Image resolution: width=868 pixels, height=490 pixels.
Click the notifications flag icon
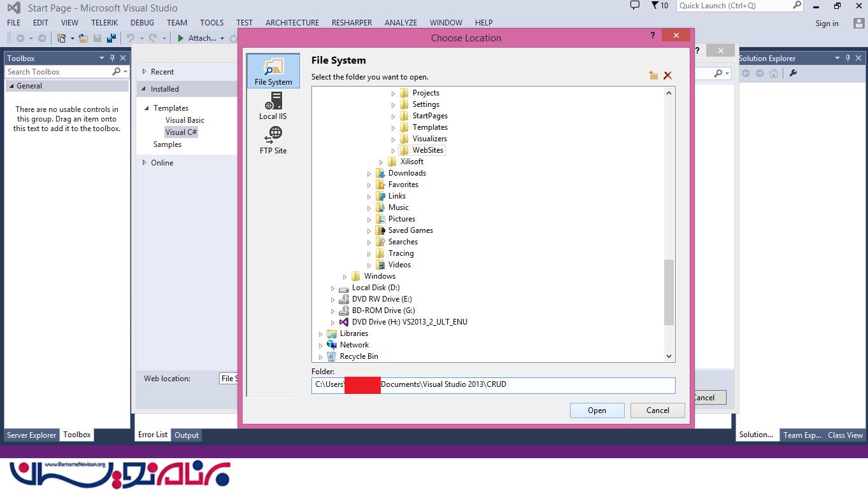tap(655, 6)
